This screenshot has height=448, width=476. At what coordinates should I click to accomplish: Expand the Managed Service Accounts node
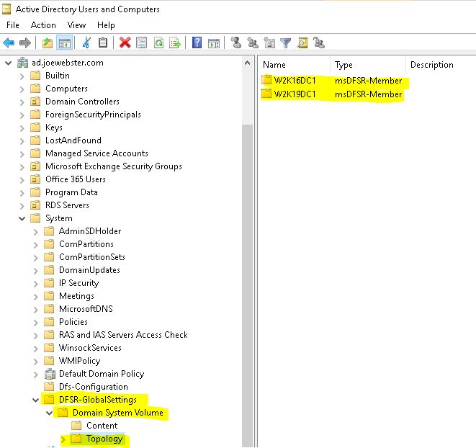22,153
